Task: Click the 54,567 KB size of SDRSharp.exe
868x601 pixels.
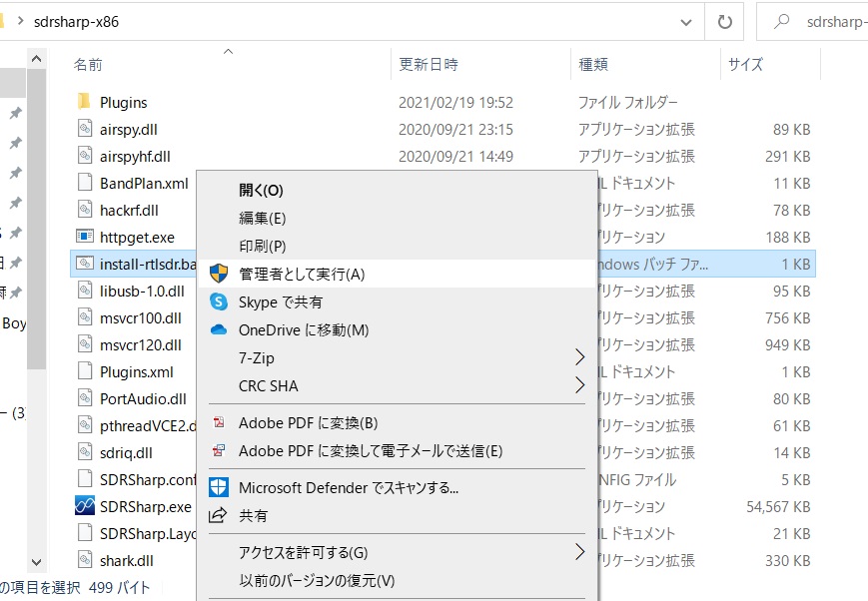Action: [x=778, y=507]
